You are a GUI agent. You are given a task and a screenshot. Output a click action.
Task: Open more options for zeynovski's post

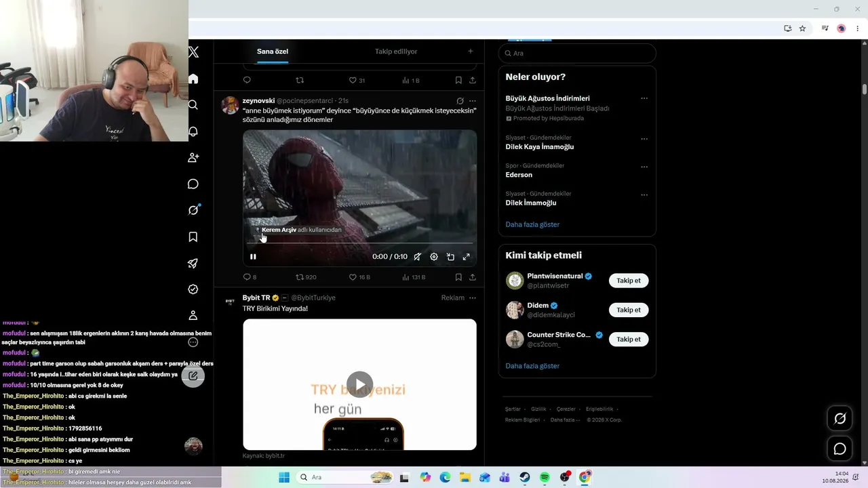coord(473,101)
